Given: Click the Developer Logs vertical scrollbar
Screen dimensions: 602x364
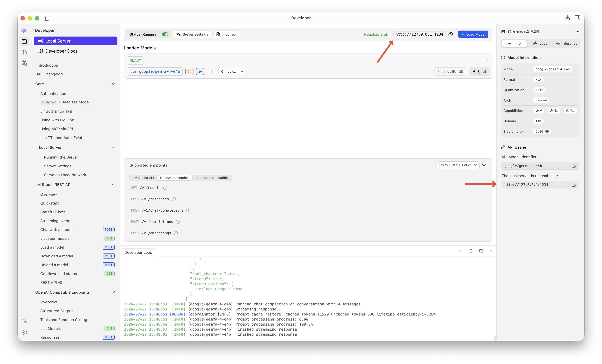Looking at the screenshot, I should coord(495,338).
